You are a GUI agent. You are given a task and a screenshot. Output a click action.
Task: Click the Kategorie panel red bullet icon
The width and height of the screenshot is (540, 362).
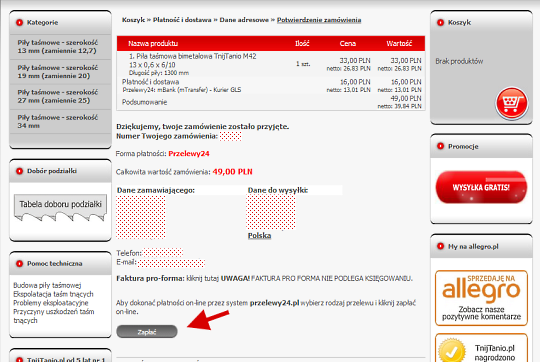pyautogui.click(x=20, y=23)
